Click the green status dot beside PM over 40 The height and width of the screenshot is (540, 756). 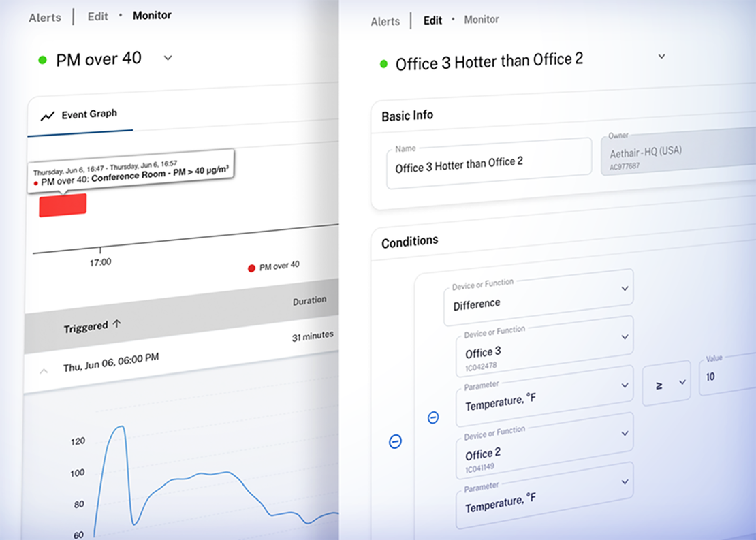[x=42, y=61]
